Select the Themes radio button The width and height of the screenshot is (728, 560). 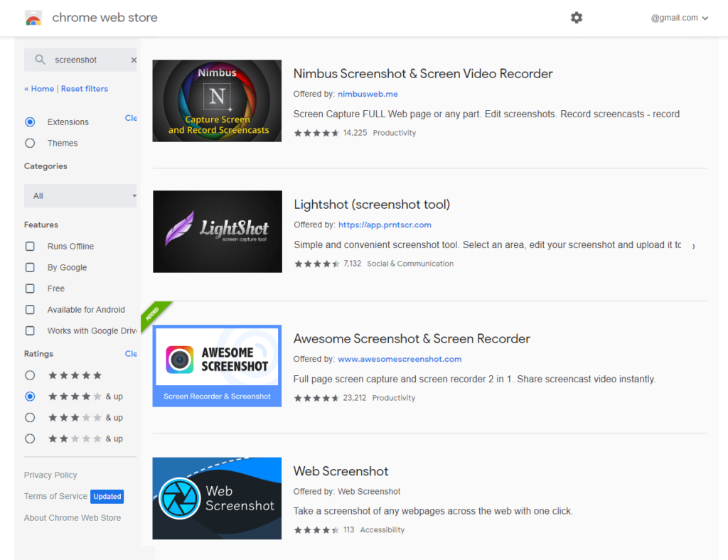click(30, 143)
